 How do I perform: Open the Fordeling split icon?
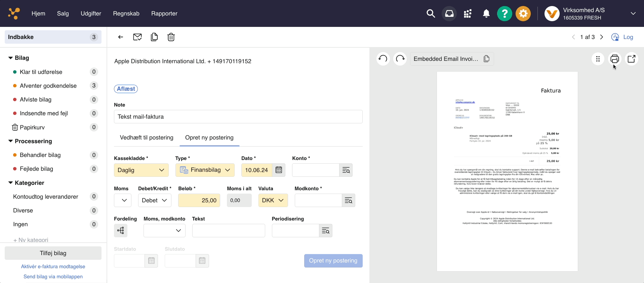click(x=121, y=231)
